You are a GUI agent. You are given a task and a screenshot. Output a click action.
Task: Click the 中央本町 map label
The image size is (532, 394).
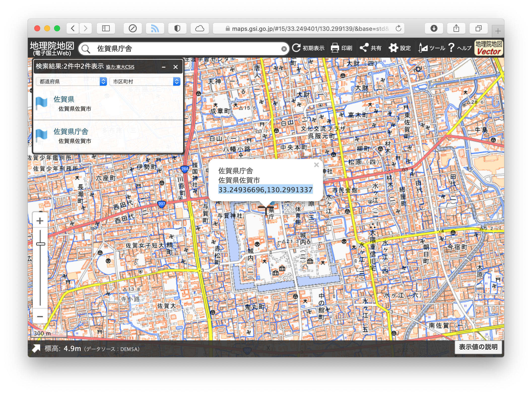click(x=294, y=148)
